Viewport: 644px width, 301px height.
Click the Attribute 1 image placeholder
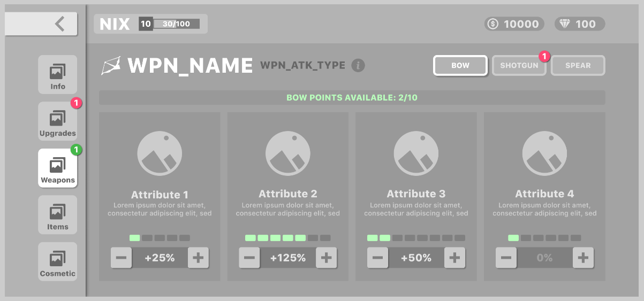pos(160,154)
